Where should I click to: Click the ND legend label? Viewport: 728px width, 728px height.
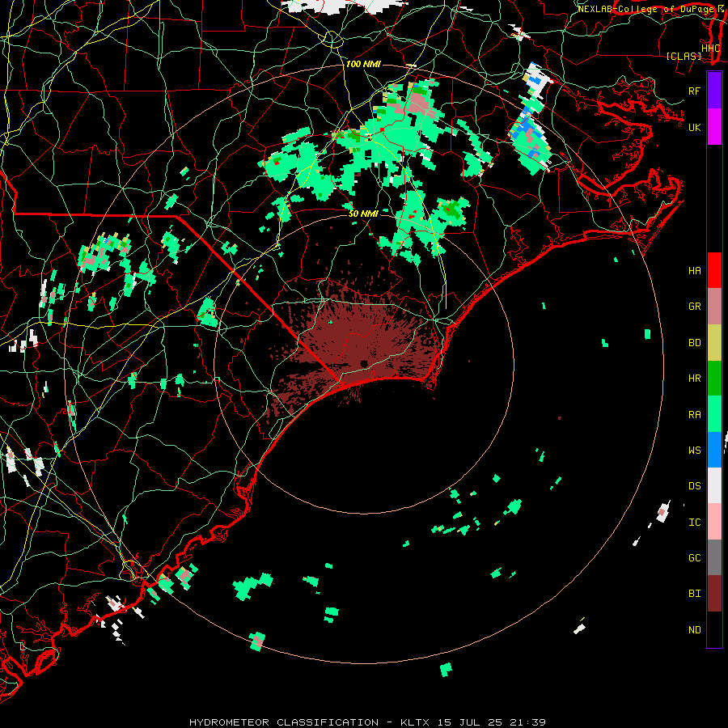[695, 630]
